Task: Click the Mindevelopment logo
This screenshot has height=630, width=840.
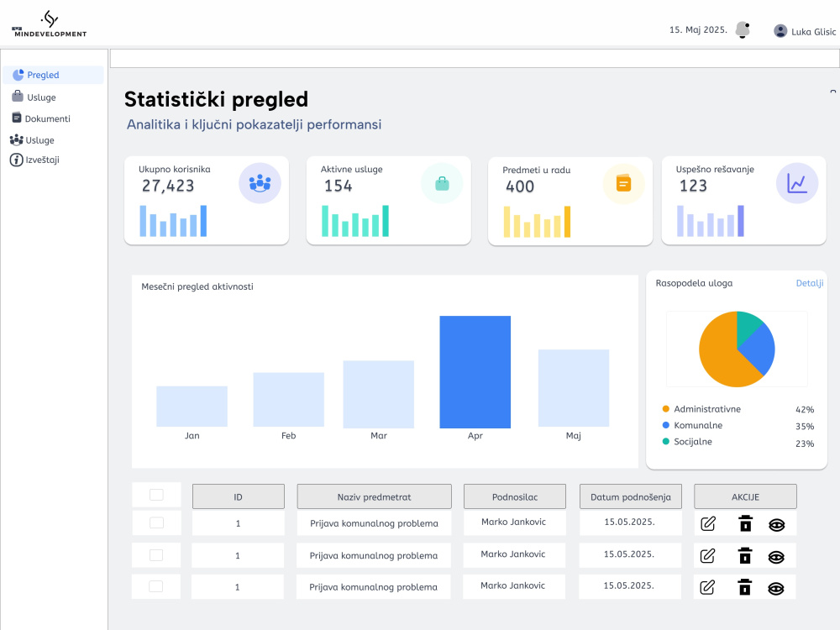Action: coord(50,24)
